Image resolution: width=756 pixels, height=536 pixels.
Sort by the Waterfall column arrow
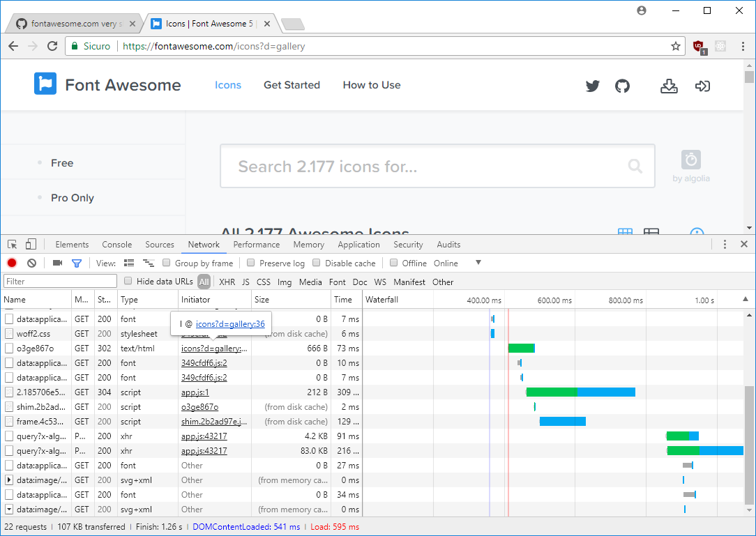[x=746, y=299]
